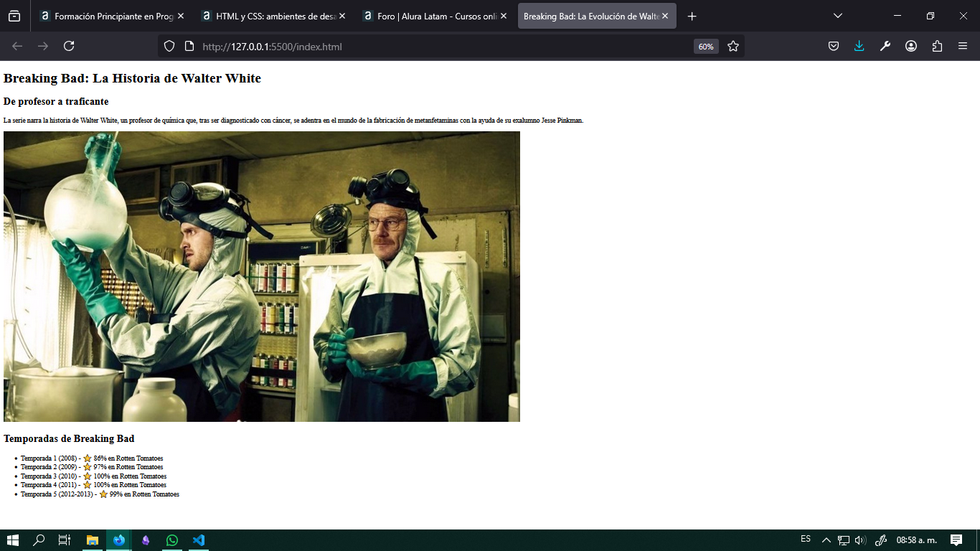Open Visual Studio Code from taskbar
Image resolution: width=980 pixels, height=551 pixels.
tap(199, 540)
